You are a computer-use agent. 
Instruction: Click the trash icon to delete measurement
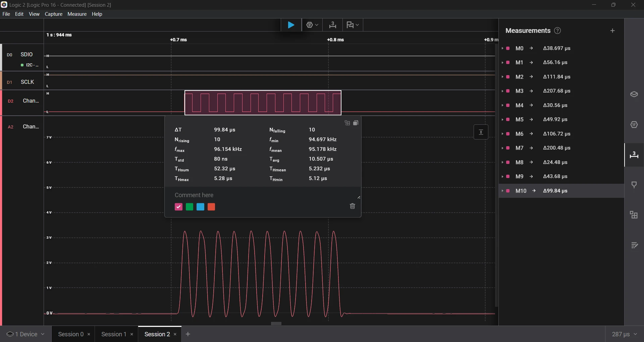[x=352, y=206]
